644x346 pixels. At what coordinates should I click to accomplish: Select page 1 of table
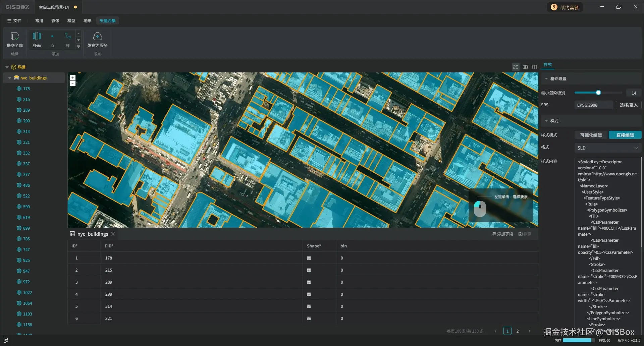(x=507, y=331)
